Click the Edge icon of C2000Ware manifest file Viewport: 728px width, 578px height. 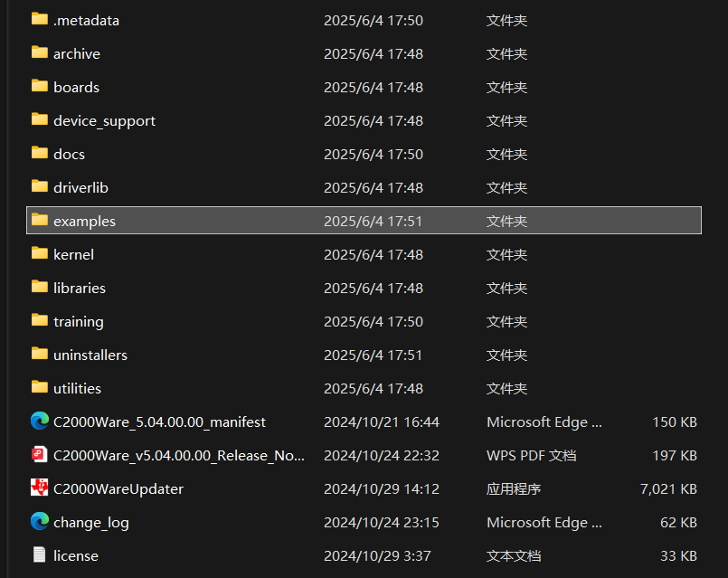click(40, 422)
